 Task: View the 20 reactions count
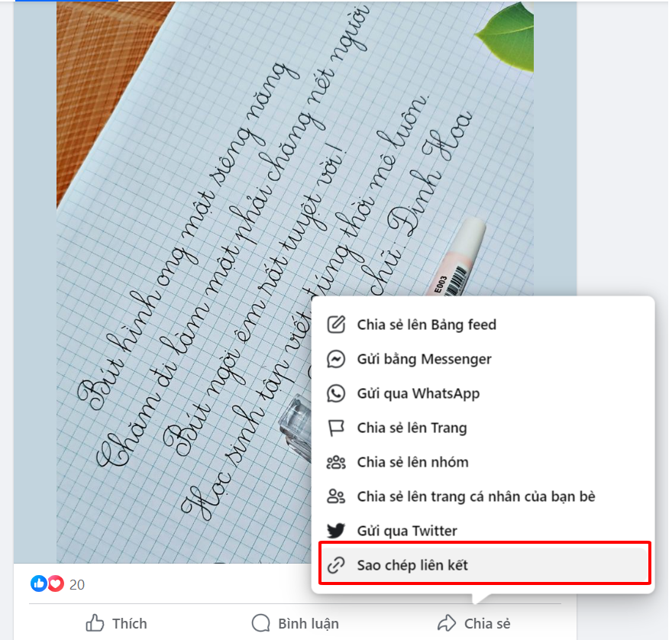(x=77, y=585)
